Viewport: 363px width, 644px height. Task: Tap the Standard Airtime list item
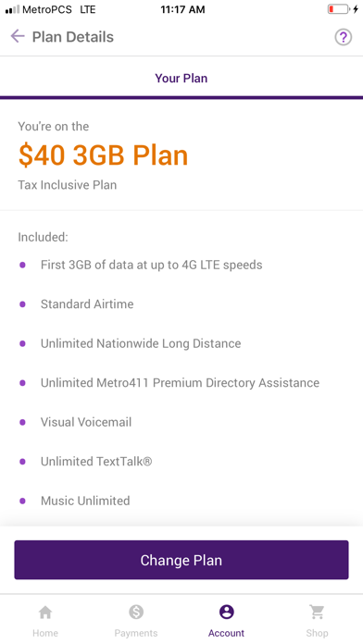[87, 304]
